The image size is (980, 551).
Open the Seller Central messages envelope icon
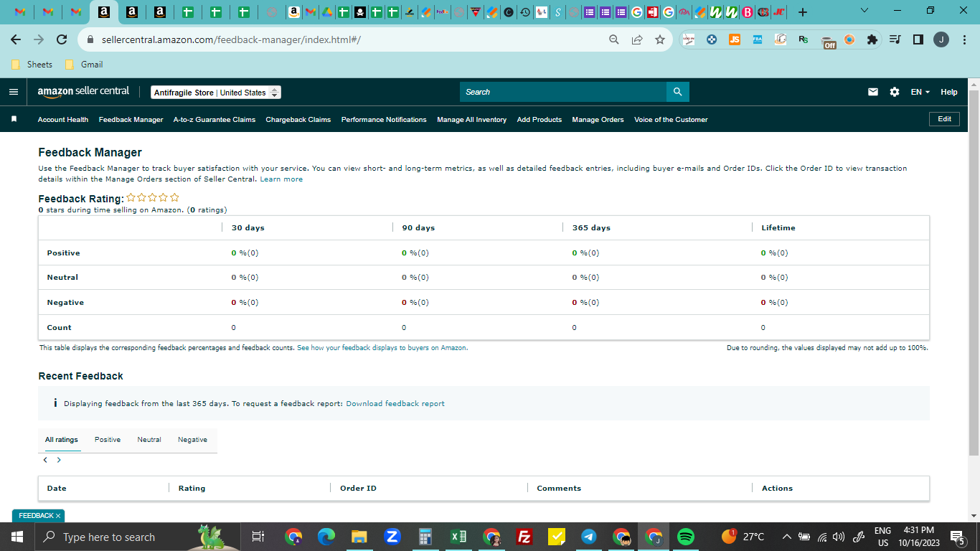(873, 92)
